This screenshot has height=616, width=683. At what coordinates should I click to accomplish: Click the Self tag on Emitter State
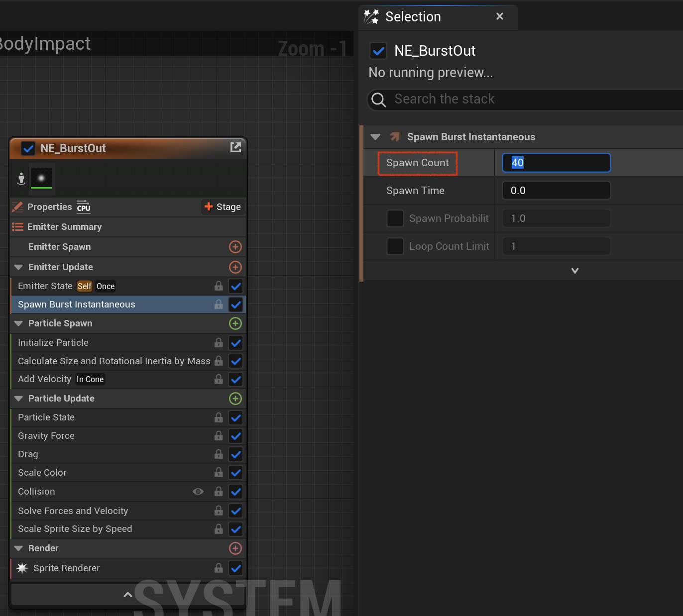pos(85,286)
